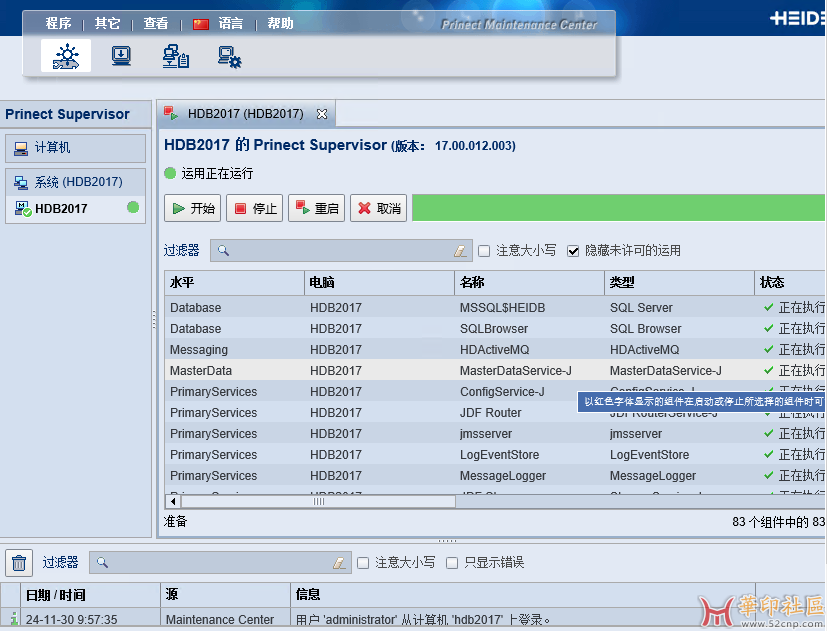The image size is (827, 631).
Task: Click the 取消 cancel button
Action: (379, 208)
